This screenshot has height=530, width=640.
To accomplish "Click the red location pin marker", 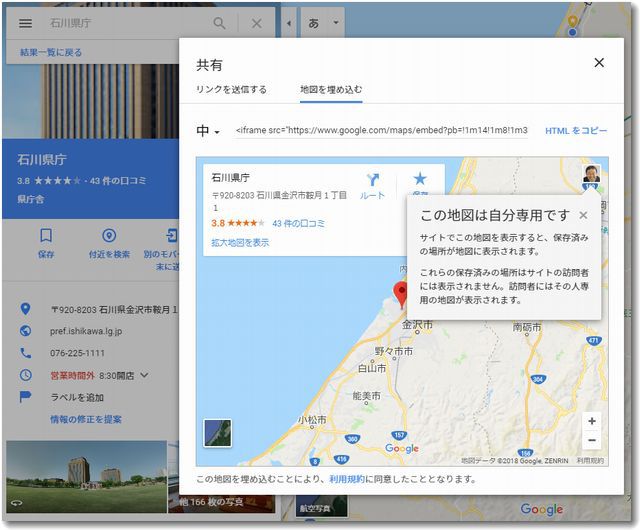I will point(401,294).
